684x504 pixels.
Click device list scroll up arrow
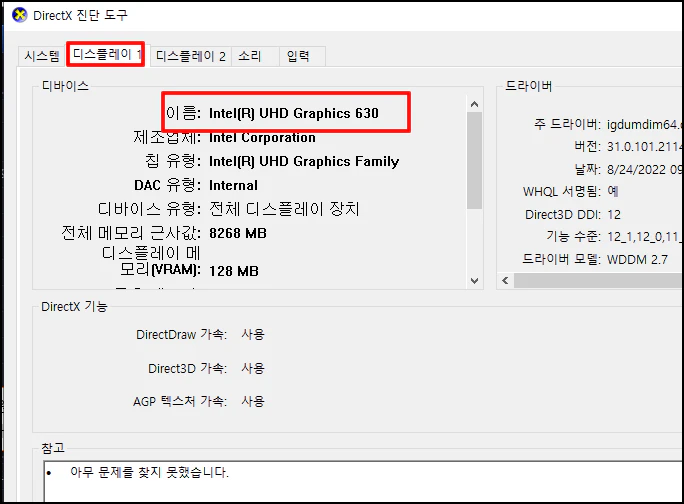pos(475,104)
